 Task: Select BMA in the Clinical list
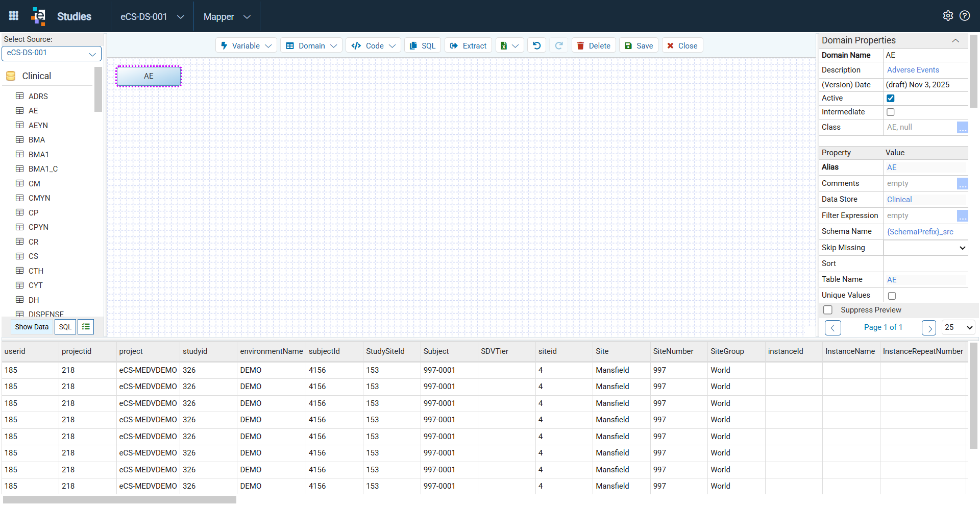pyautogui.click(x=37, y=139)
